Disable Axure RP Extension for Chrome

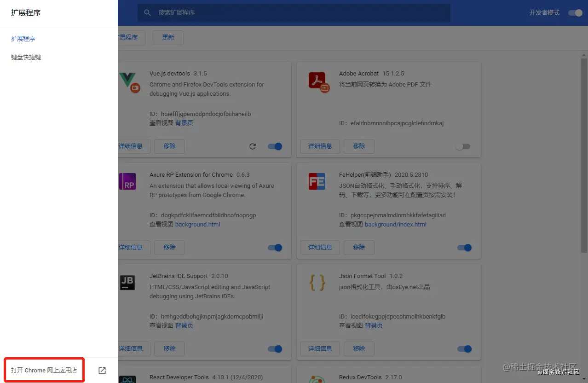tap(275, 248)
